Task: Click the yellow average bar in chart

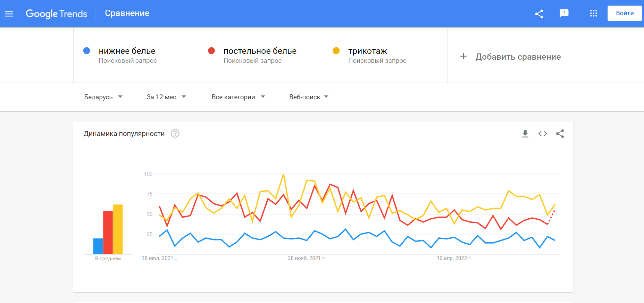Action: [x=118, y=229]
